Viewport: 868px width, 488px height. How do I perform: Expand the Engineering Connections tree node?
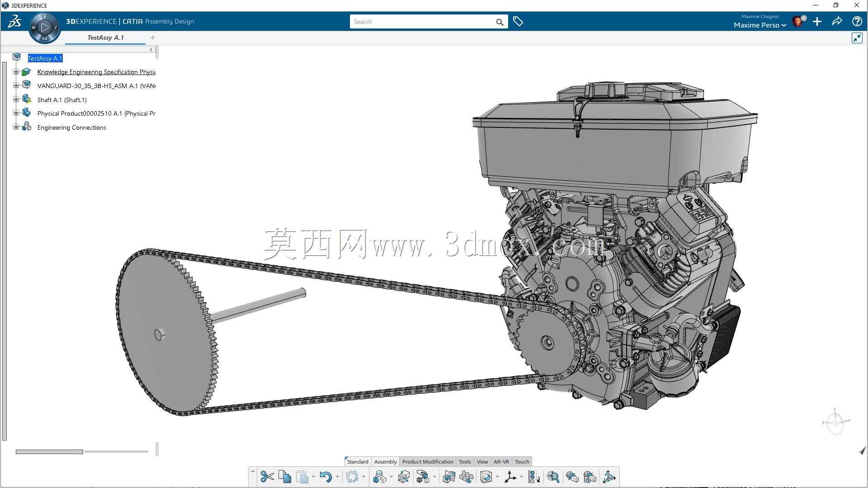pos(16,127)
